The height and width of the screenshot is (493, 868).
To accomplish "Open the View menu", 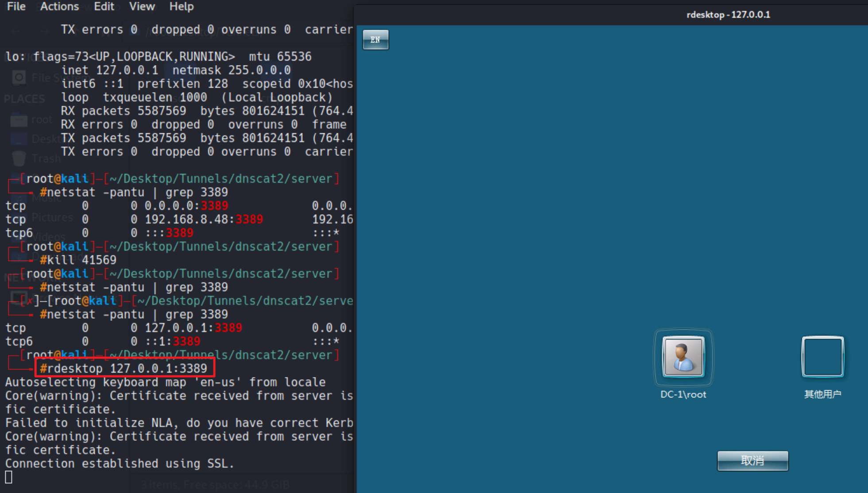I will (142, 7).
